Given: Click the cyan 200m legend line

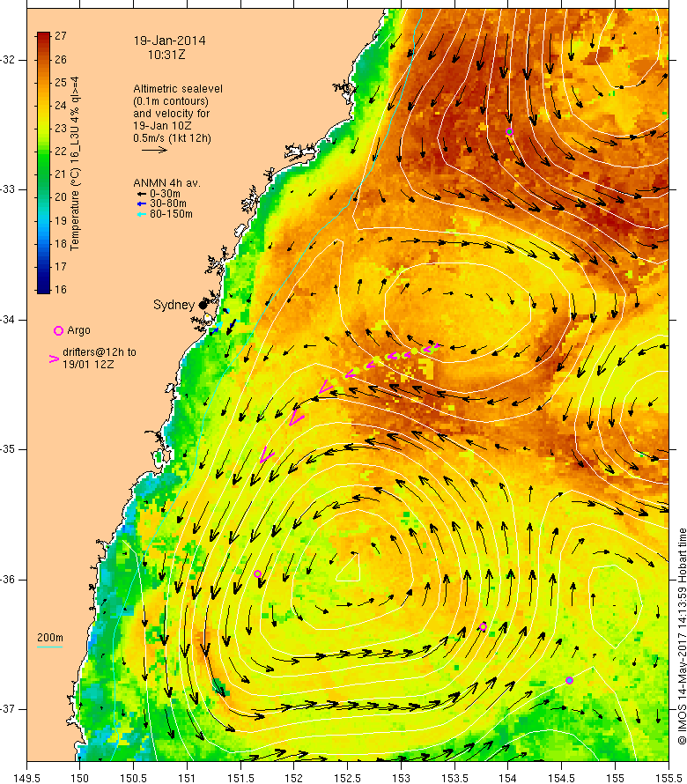Looking at the screenshot, I should point(50,647).
